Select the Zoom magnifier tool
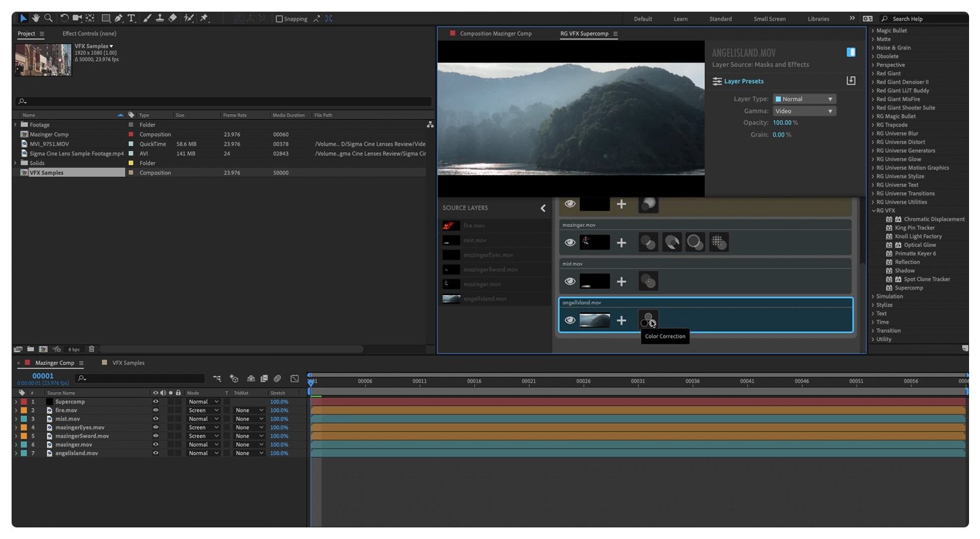Image resolution: width=980 pixels, height=539 pixels. 48,18
